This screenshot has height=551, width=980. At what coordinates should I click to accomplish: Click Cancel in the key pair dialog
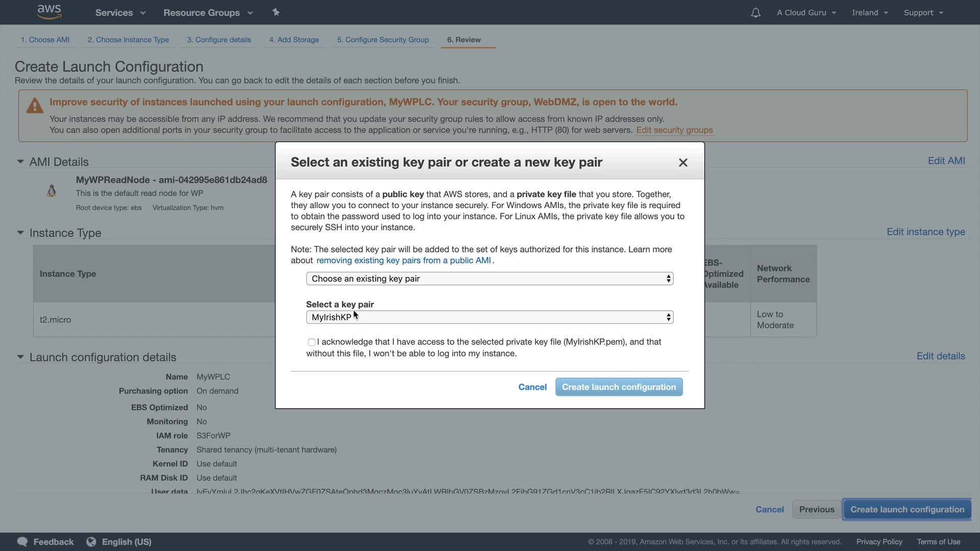pos(532,387)
